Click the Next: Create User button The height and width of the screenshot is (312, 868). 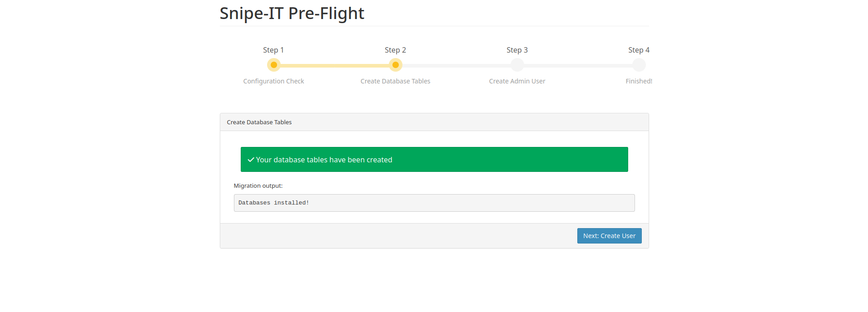pos(609,236)
